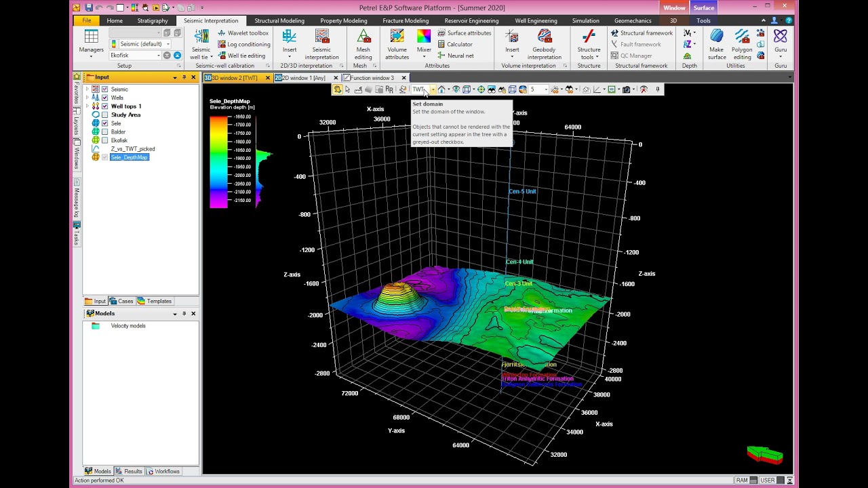Viewport: 868px width, 488px height.
Task: Show the Templates pane tab
Action: click(x=155, y=301)
